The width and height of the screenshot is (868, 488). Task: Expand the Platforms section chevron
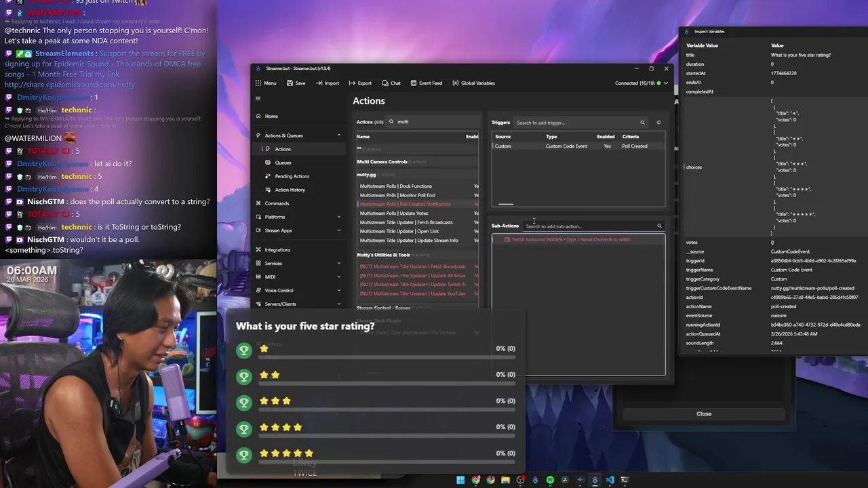(339, 217)
